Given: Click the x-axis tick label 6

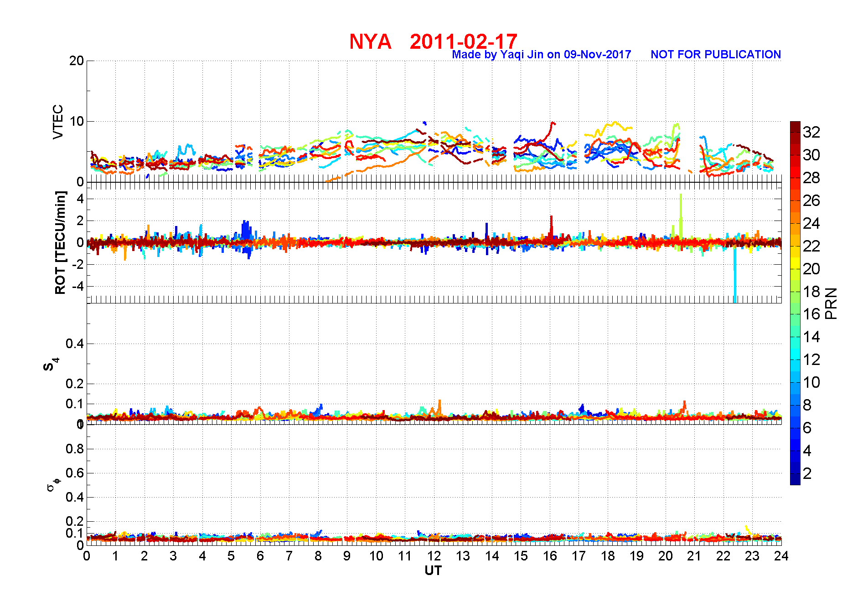Looking at the screenshot, I should pyautogui.click(x=260, y=556).
